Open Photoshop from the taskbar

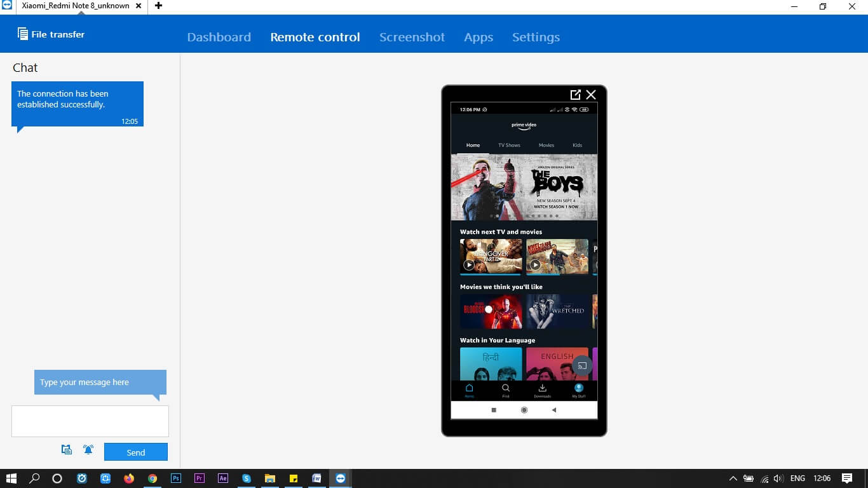coord(176,478)
